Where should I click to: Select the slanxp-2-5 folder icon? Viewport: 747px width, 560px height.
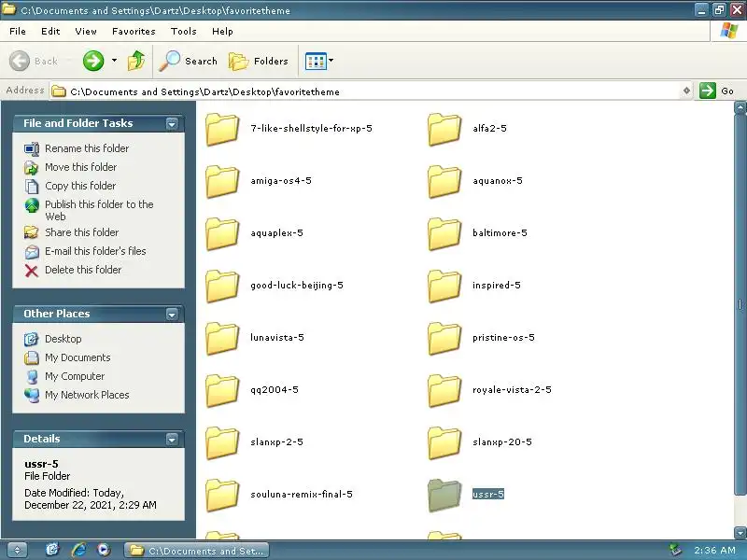(x=222, y=443)
